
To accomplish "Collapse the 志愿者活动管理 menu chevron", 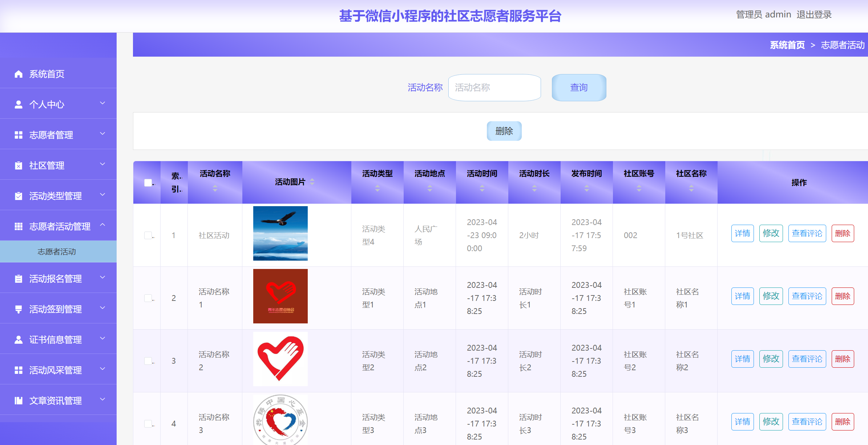I will click(x=103, y=225).
